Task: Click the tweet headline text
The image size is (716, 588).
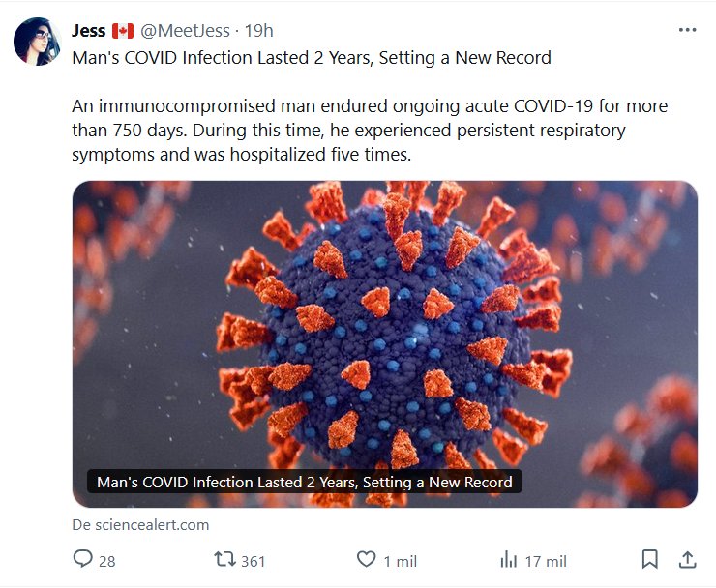Action: 312,58
